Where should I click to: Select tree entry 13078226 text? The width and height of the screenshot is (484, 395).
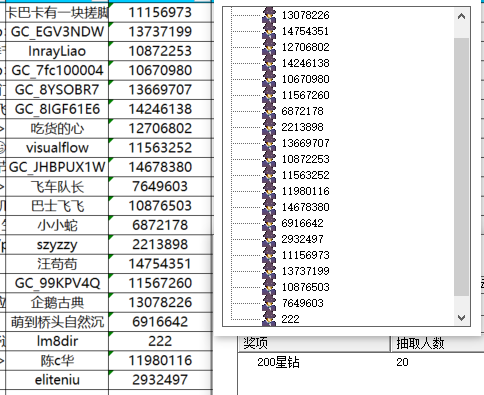coord(305,15)
